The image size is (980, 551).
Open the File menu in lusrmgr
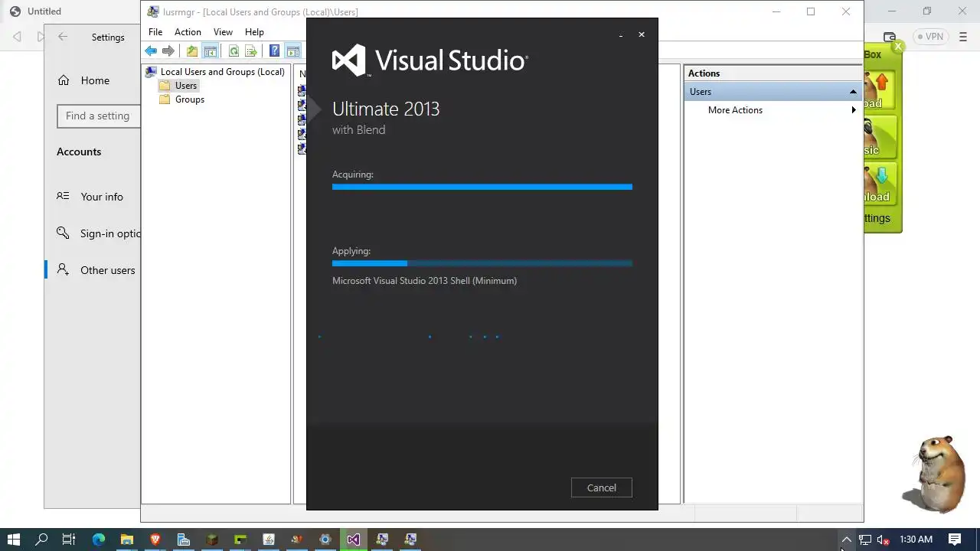(155, 32)
